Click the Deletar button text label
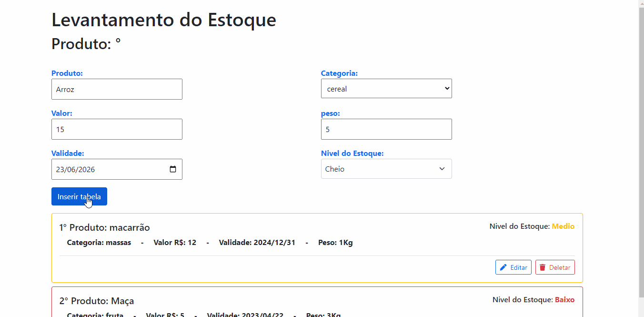The image size is (644, 317). [559, 267]
